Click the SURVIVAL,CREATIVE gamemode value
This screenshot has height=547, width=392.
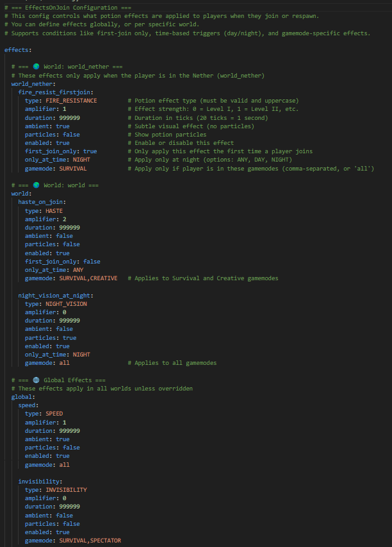pyautogui.click(x=88, y=278)
